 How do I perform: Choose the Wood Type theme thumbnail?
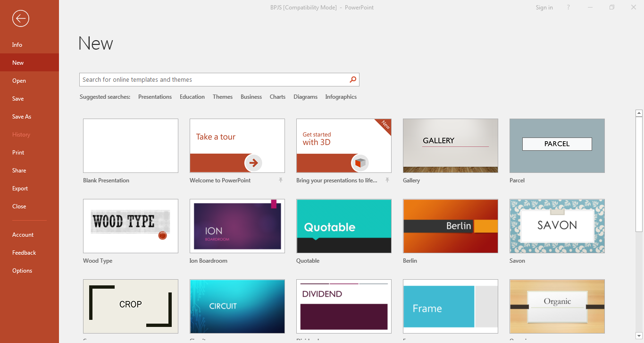[x=131, y=226]
